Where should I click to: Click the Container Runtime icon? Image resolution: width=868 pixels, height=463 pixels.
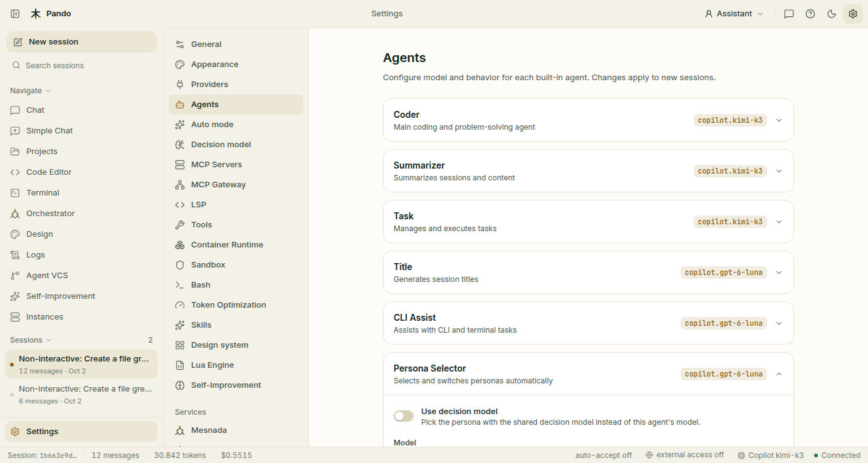pyautogui.click(x=180, y=245)
